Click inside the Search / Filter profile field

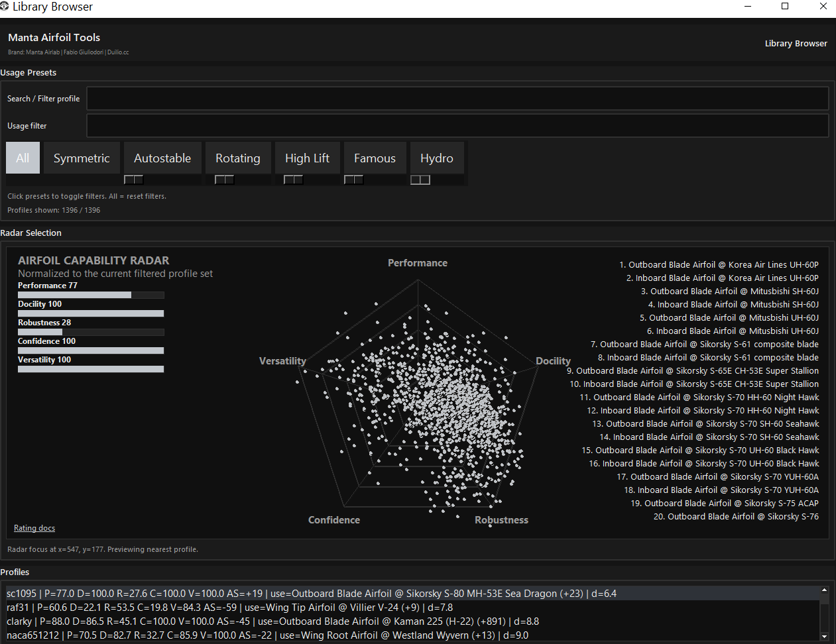pos(457,97)
